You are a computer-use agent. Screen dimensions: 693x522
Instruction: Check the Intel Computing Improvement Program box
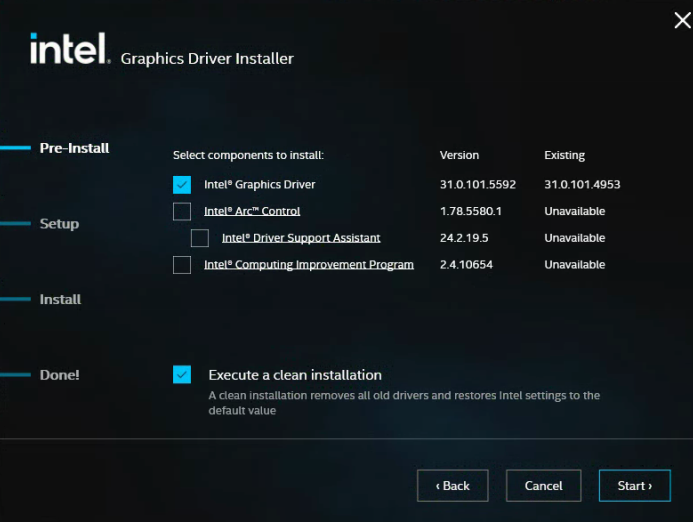pyautogui.click(x=182, y=265)
